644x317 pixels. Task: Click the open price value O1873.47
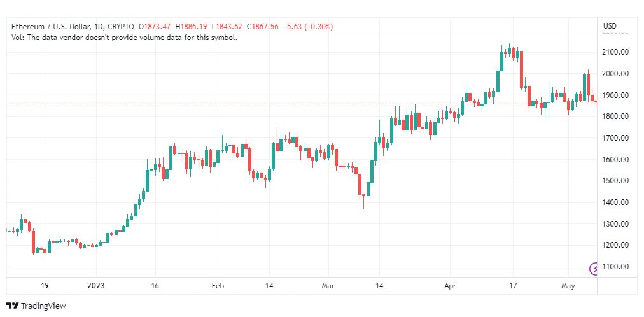[155, 27]
